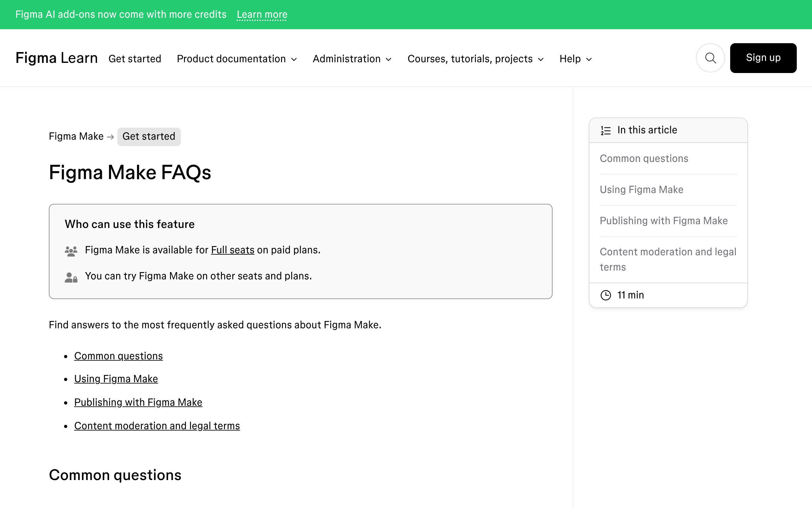Select Common questions in sidebar contents

tap(644, 158)
